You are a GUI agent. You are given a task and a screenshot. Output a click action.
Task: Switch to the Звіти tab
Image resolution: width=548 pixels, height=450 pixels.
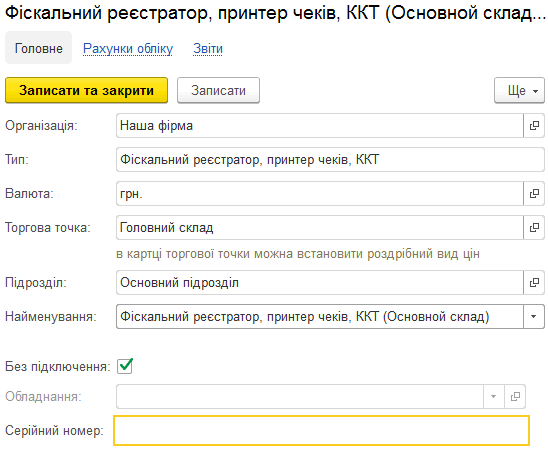coord(208,49)
